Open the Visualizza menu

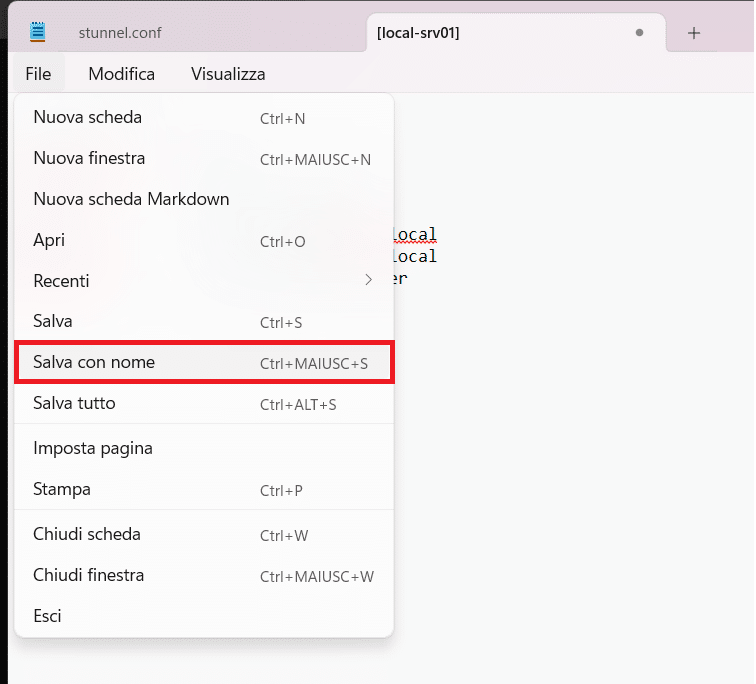point(228,74)
